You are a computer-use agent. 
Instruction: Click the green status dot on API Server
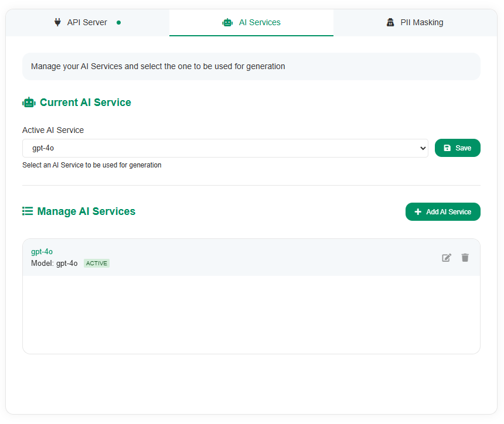(x=118, y=22)
